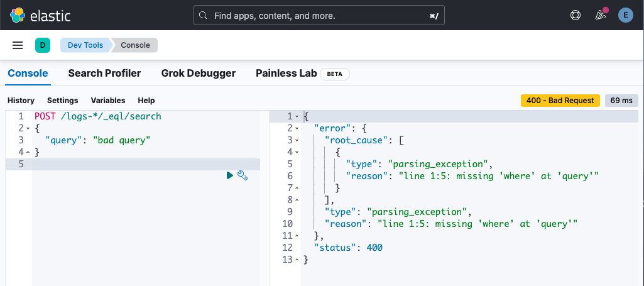Open the Grok Debugger tab

tap(199, 74)
